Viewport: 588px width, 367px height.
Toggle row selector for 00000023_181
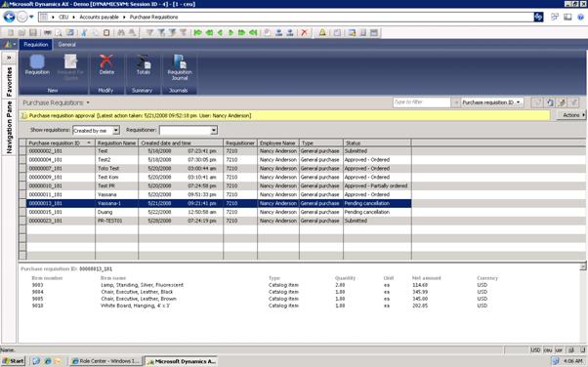(x=22, y=221)
